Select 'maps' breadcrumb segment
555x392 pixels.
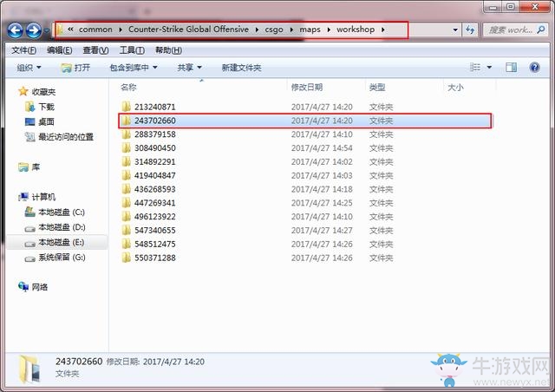point(310,29)
